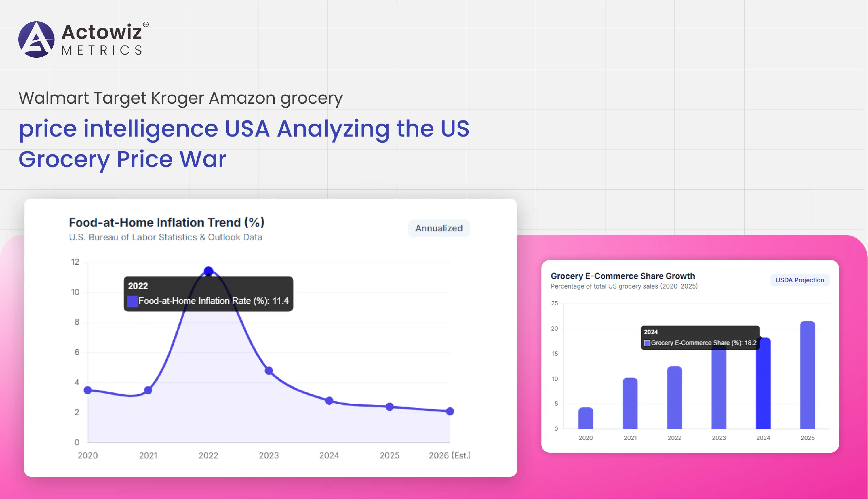Click the 'Walmart Target Kroger Amazon grocery' heading
Image resolution: width=868 pixels, height=499 pixels.
[181, 98]
